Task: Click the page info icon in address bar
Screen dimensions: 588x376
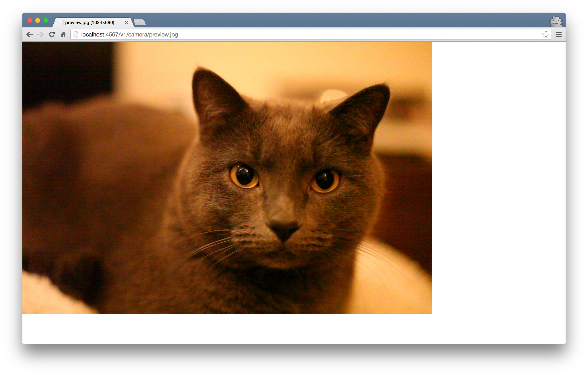Action: coord(76,34)
